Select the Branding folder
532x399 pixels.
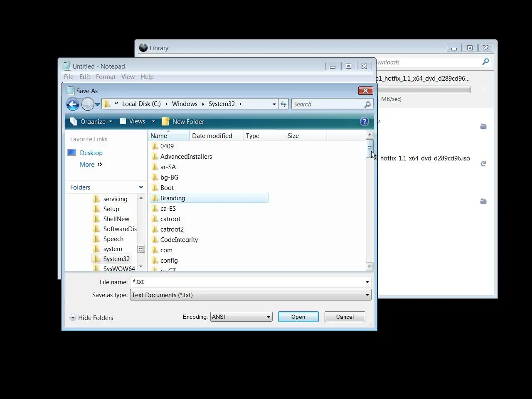click(209, 198)
